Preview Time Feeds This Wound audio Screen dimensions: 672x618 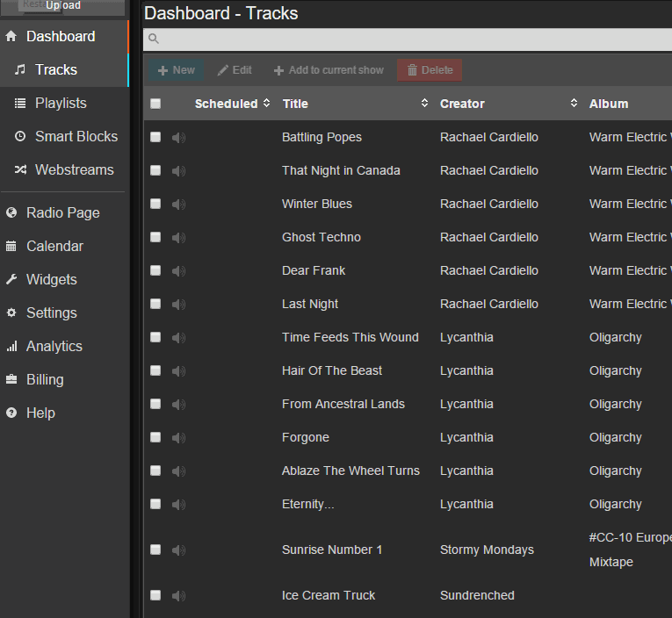tap(178, 338)
